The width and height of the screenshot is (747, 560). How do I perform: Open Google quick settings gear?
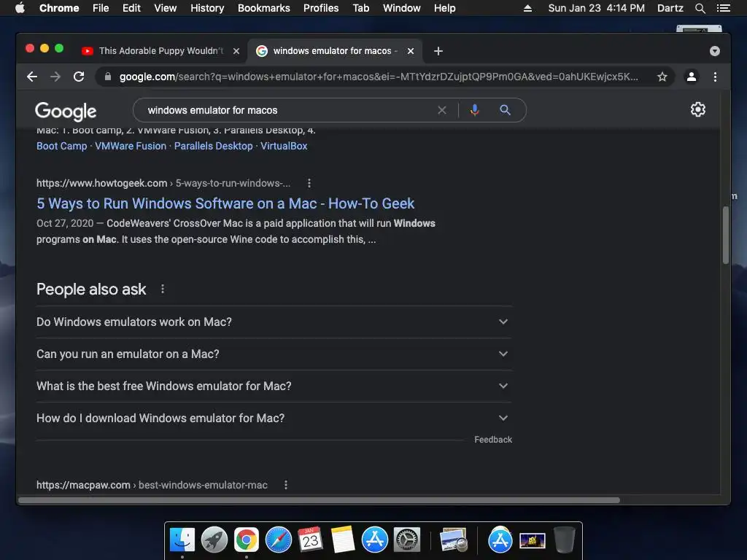point(698,109)
